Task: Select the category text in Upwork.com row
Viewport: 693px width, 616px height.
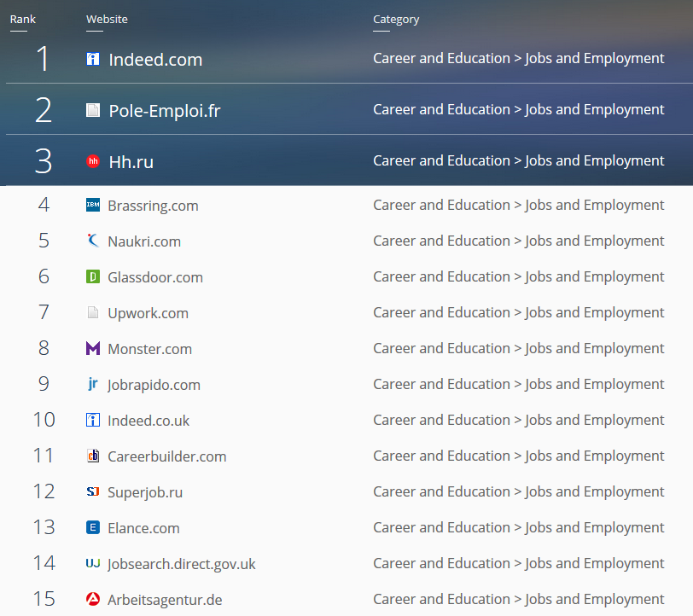Action: 518,313
